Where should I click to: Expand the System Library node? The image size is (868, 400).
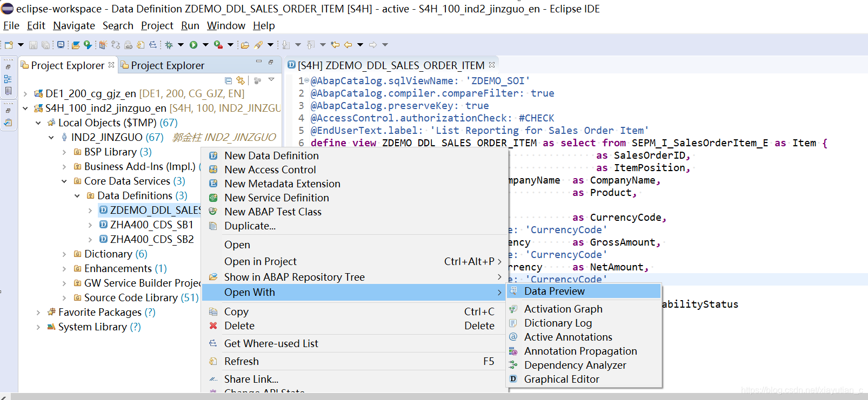(x=38, y=327)
